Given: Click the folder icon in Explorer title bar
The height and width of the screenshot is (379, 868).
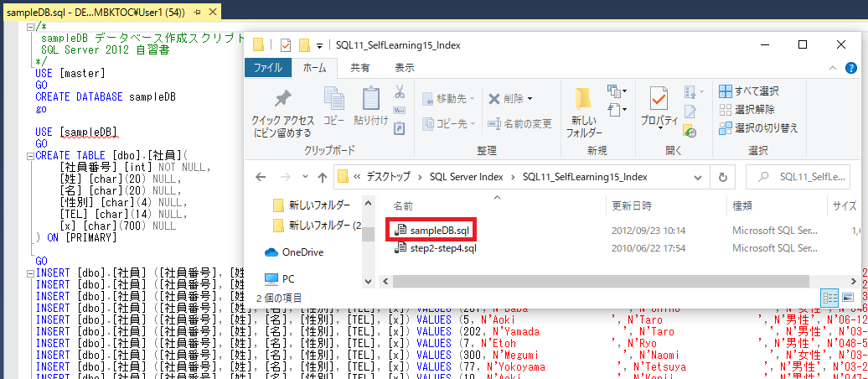Looking at the screenshot, I should tap(258, 45).
